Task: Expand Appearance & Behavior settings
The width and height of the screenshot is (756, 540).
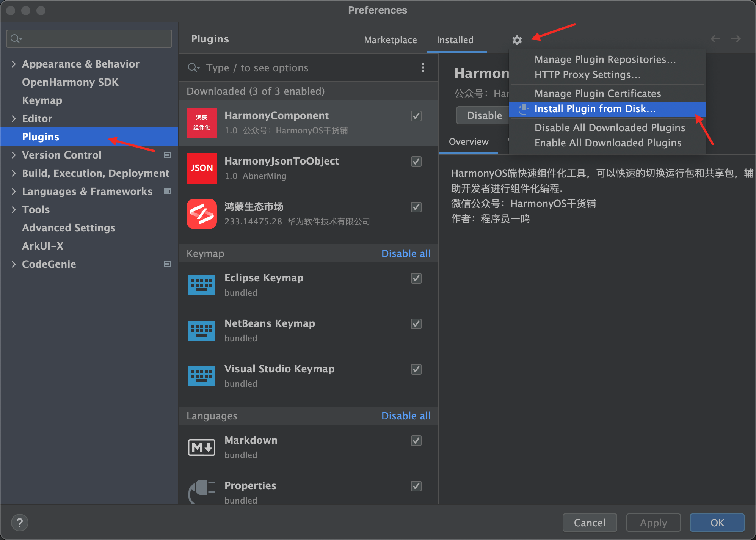Action: (14, 64)
